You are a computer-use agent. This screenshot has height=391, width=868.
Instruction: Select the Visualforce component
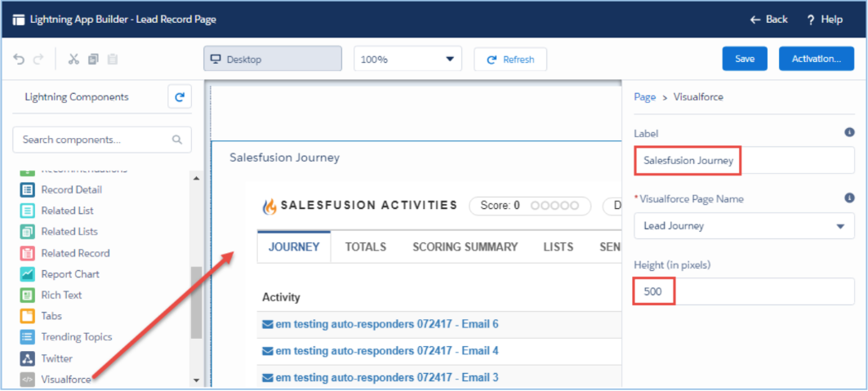[65, 380]
